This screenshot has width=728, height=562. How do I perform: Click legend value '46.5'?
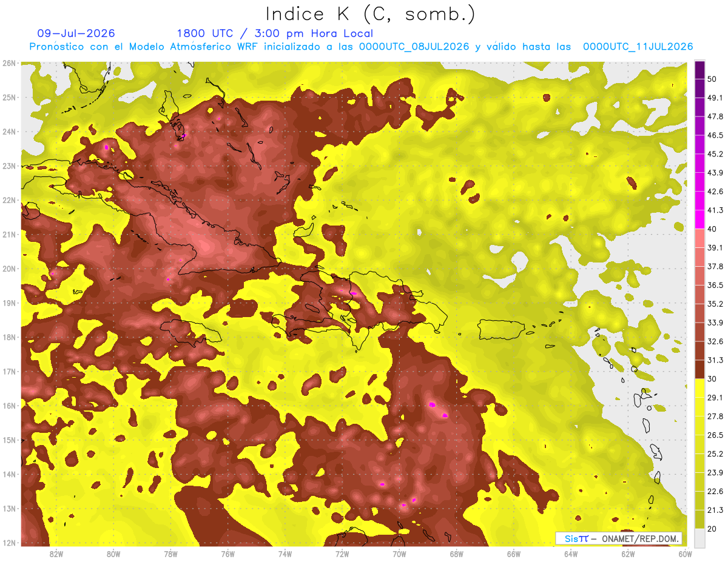715,135
